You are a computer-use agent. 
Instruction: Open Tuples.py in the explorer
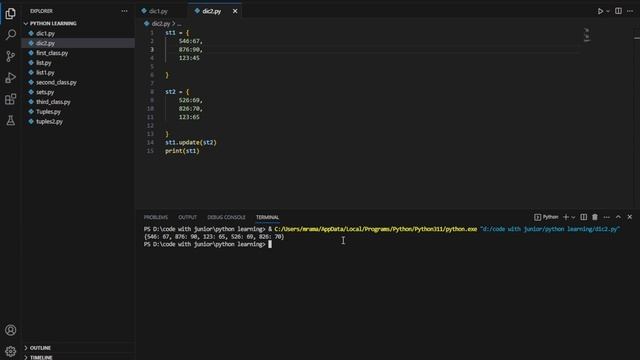[x=48, y=112]
